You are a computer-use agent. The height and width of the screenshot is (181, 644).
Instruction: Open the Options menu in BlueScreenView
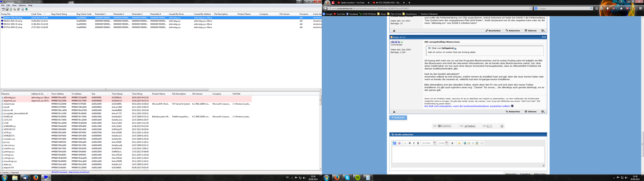point(22,5)
